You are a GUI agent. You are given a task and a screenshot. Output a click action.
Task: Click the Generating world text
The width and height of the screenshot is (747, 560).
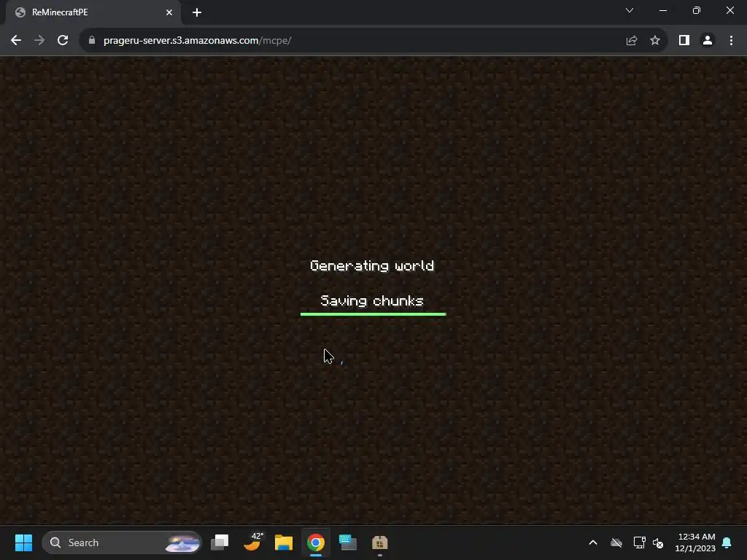click(x=372, y=265)
